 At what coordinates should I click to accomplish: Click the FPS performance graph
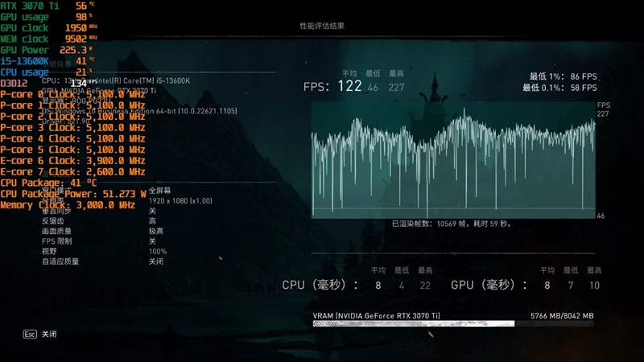[453, 160]
